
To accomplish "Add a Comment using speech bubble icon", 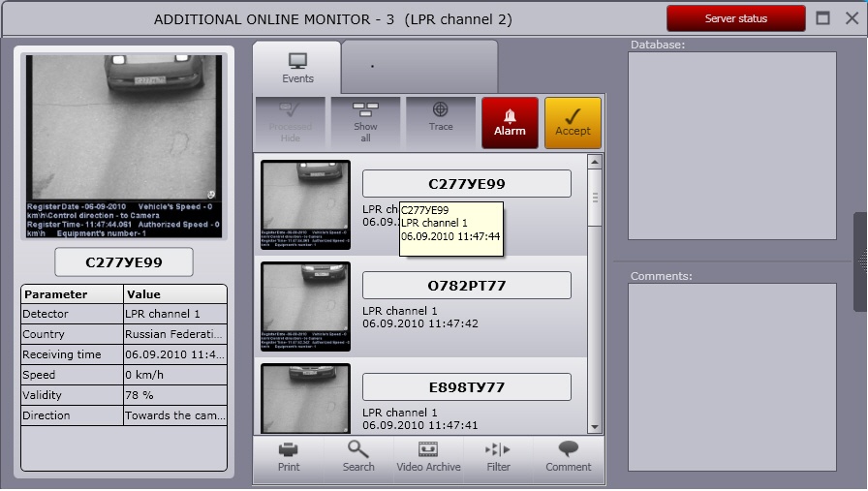I will point(568,457).
